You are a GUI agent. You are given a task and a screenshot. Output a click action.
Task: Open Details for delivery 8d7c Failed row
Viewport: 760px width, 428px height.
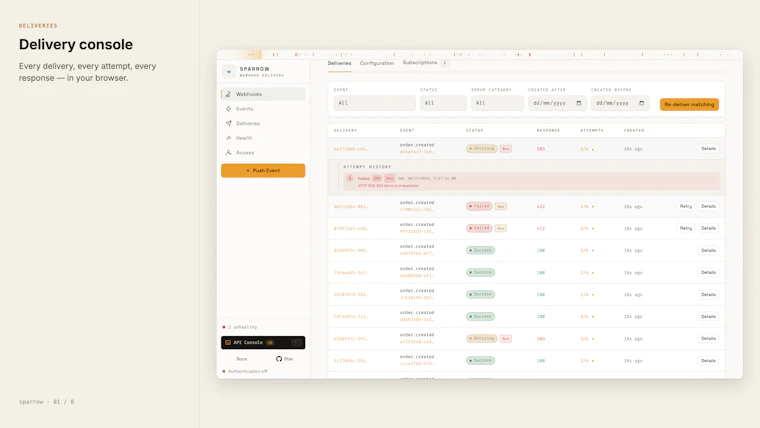point(708,206)
